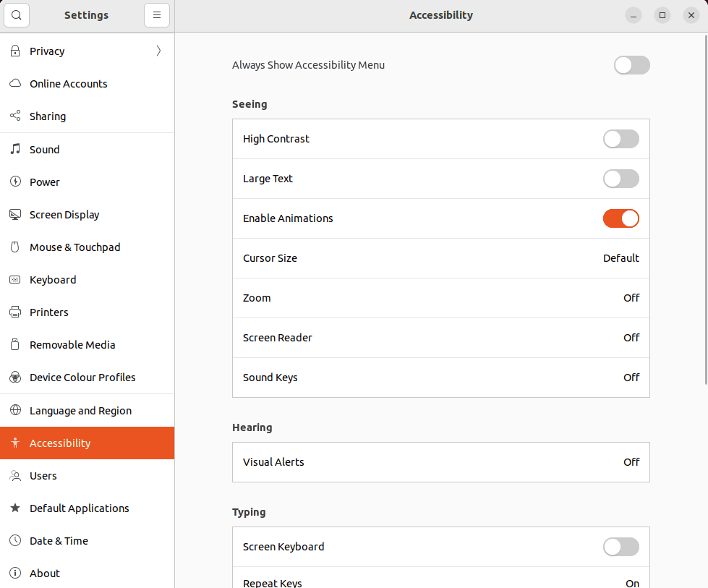
Task: Select Date & Time in sidebar
Action: pyautogui.click(x=88, y=540)
